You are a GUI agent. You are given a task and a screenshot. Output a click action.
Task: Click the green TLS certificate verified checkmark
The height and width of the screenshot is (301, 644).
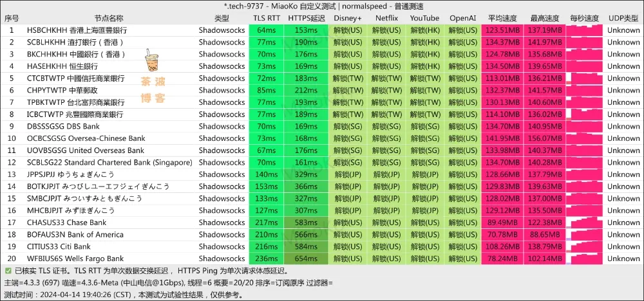[x=8, y=271]
